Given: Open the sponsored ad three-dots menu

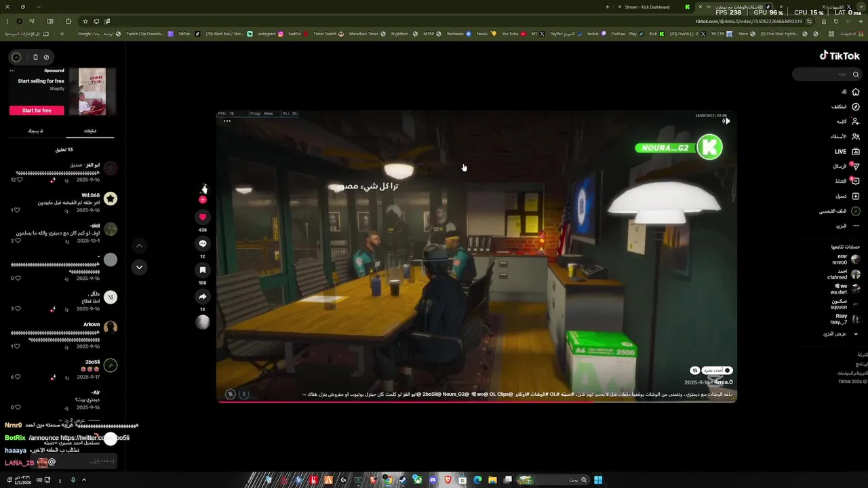Looking at the screenshot, I should pos(12,70).
